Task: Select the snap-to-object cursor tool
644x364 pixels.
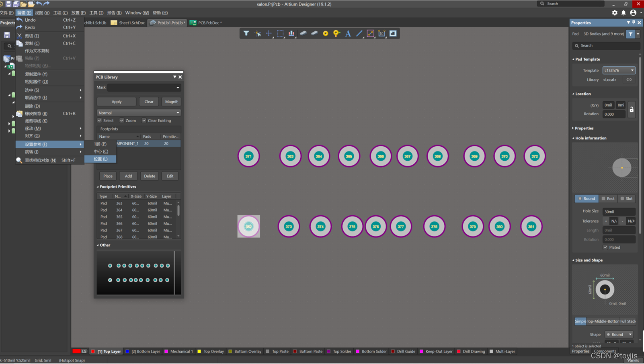Action: point(258,34)
